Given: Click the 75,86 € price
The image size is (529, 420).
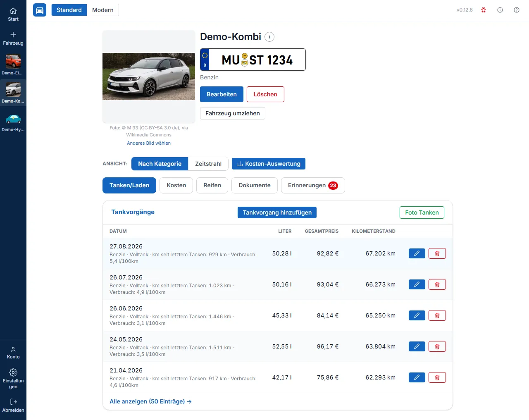Looking at the screenshot, I should (x=328, y=377).
